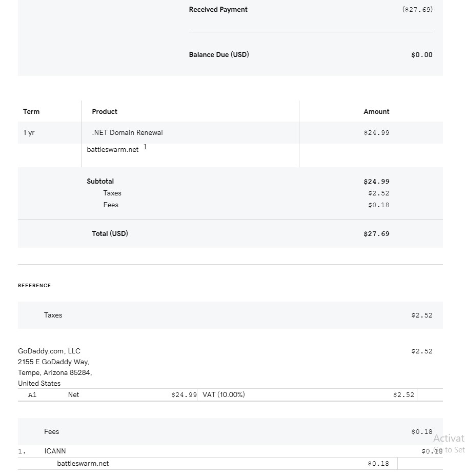Click the footnote superscript 1 beside battleswarm.net
This screenshot has width=465, height=476.
145,147
